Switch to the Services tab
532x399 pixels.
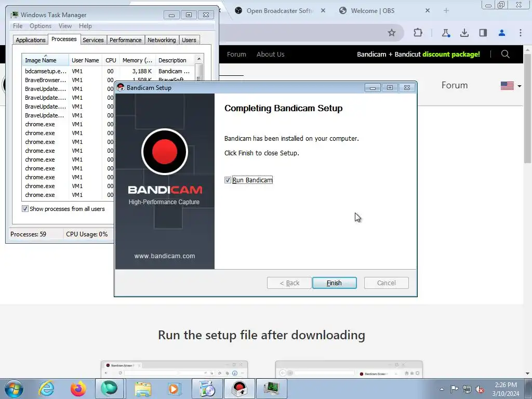point(93,40)
